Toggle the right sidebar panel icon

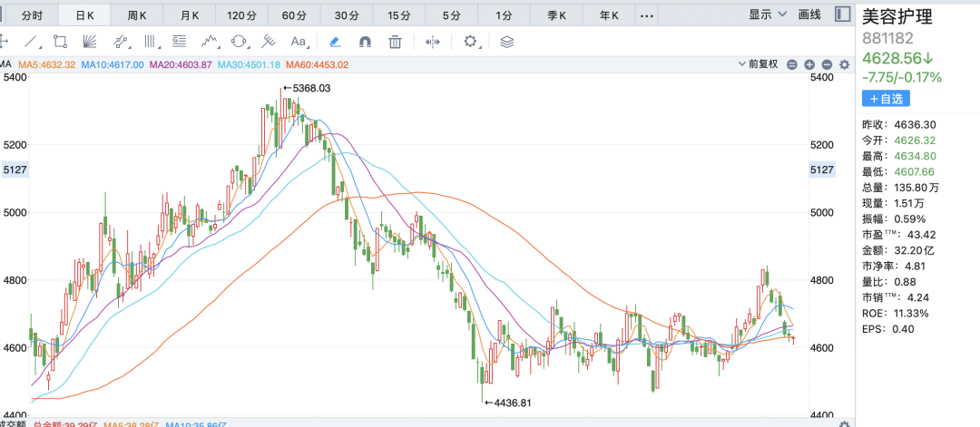[x=843, y=15]
